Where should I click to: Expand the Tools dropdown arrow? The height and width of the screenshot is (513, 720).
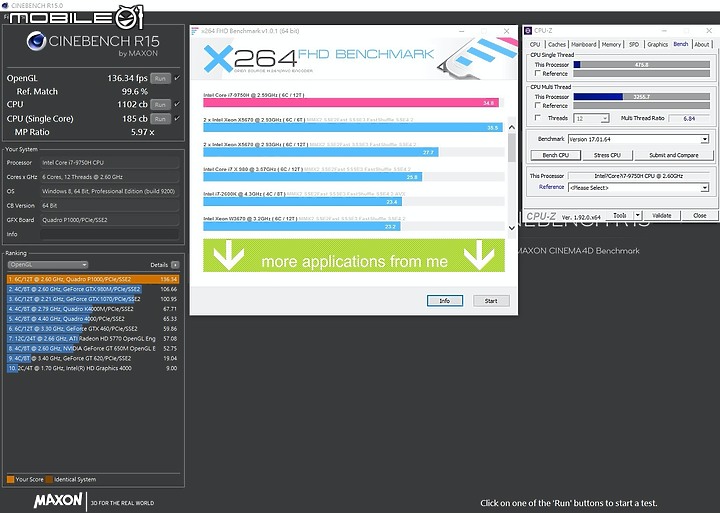coord(637,215)
